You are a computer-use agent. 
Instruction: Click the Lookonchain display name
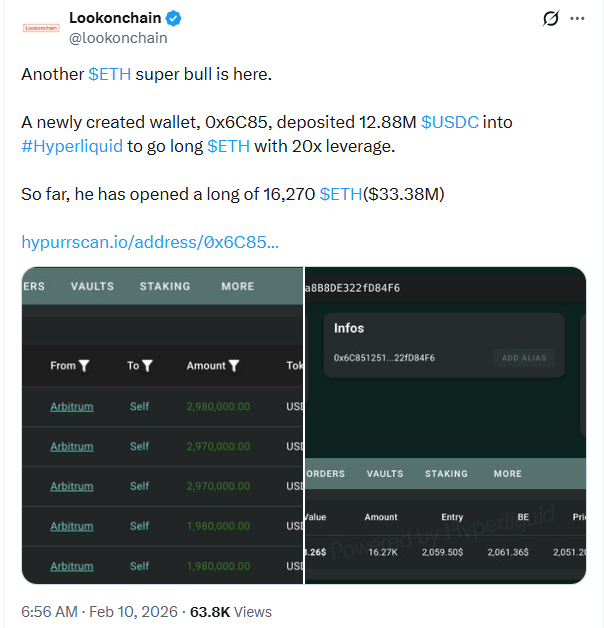click(115, 19)
